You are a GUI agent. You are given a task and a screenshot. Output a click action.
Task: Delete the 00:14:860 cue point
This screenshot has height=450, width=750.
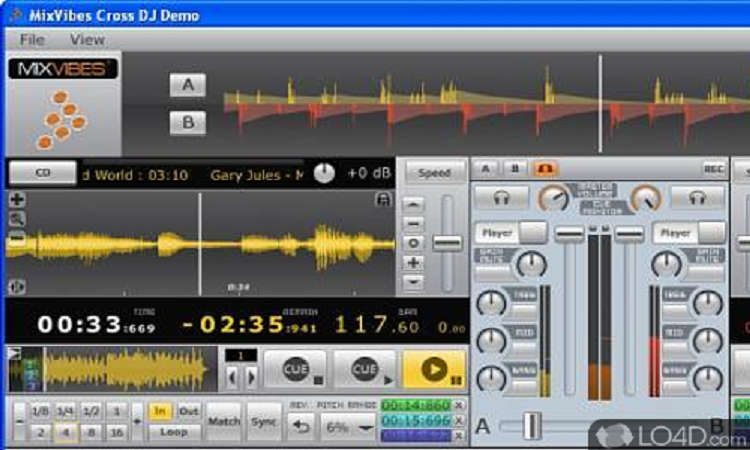pos(459,405)
